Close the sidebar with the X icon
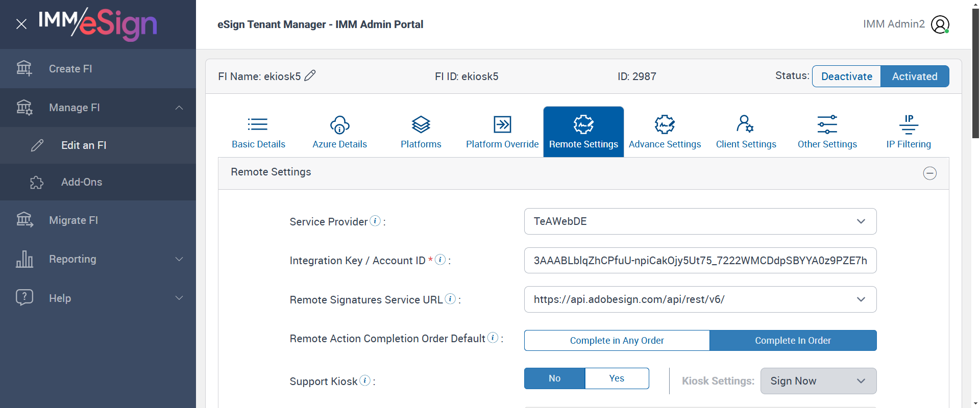This screenshot has height=408, width=980. [x=21, y=24]
